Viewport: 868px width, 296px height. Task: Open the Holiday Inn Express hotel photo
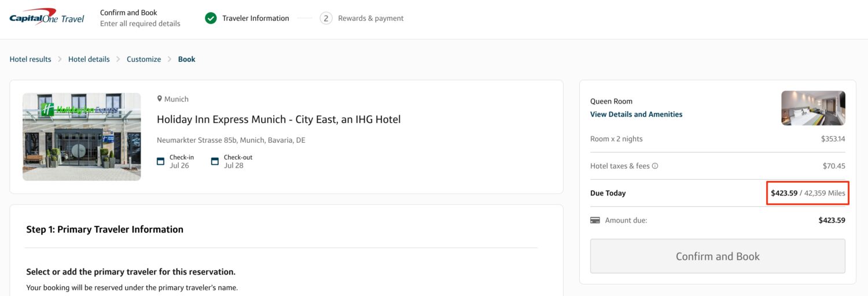click(x=82, y=137)
